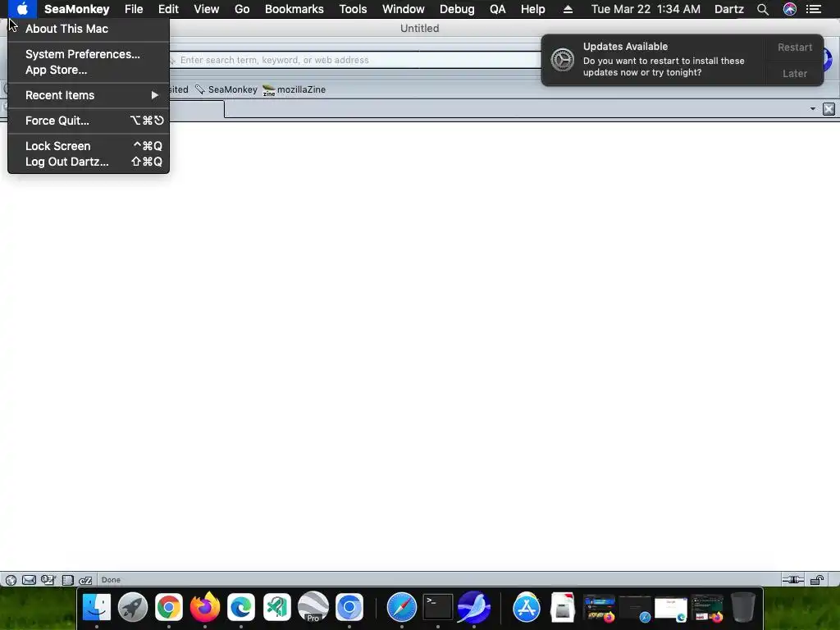The height and width of the screenshot is (630, 840).
Task: Select Force Quit menu entry
Action: (x=89, y=121)
